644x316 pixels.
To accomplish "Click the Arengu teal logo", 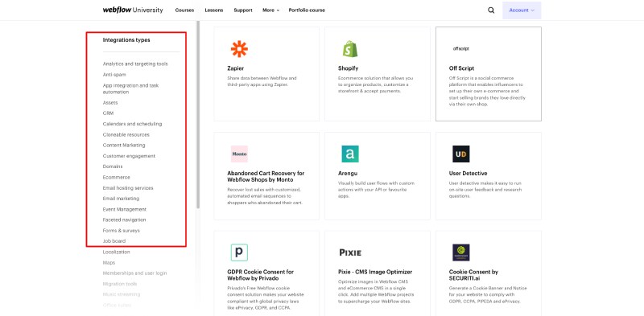I will [x=350, y=154].
